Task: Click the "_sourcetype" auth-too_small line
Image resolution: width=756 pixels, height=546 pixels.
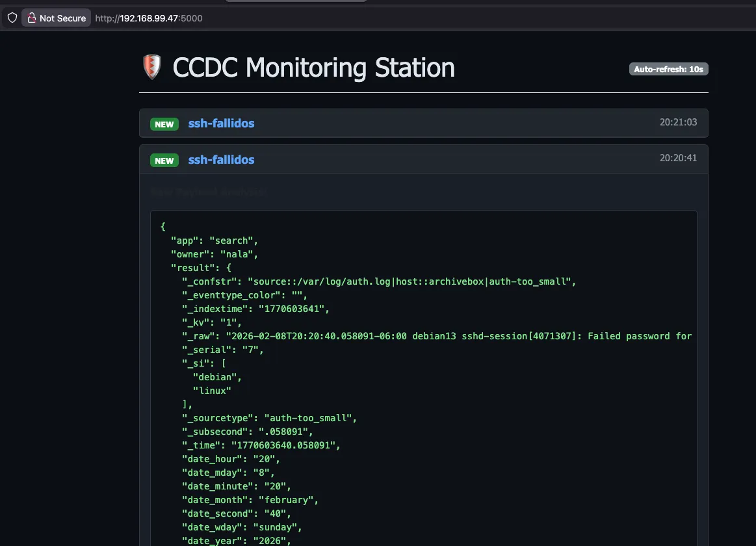Action: (269, 418)
